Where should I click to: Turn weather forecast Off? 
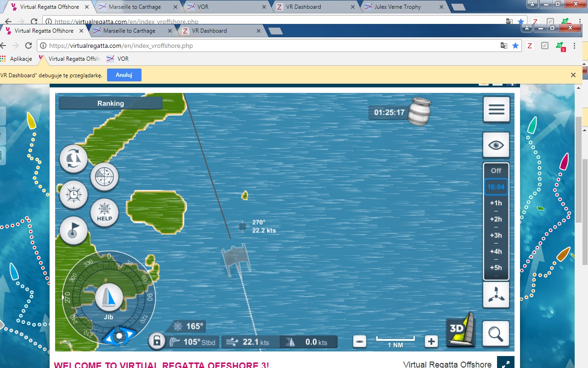click(496, 171)
